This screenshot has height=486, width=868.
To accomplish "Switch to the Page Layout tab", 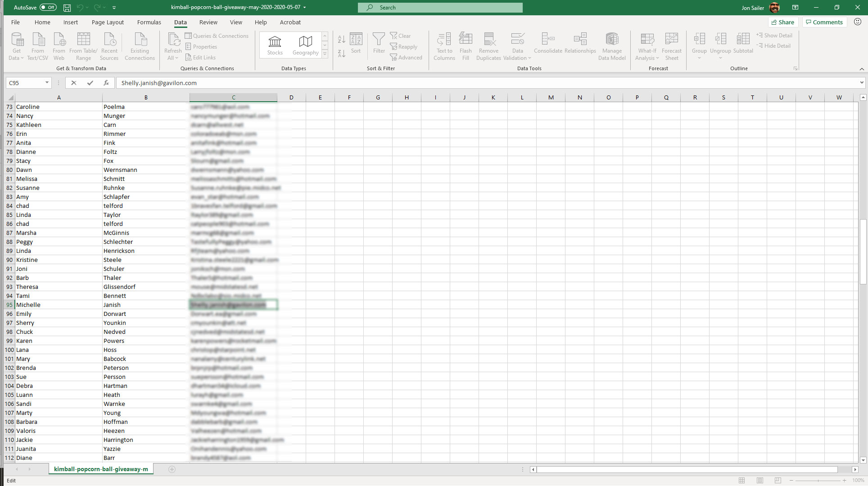I will [108, 22].
